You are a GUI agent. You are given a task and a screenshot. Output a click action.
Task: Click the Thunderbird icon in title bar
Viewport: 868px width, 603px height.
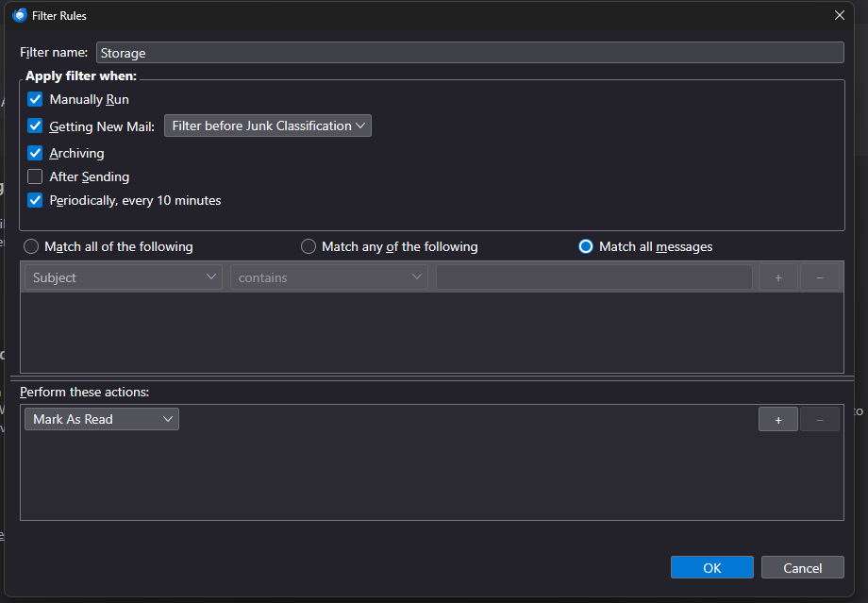tap(20, 15)
